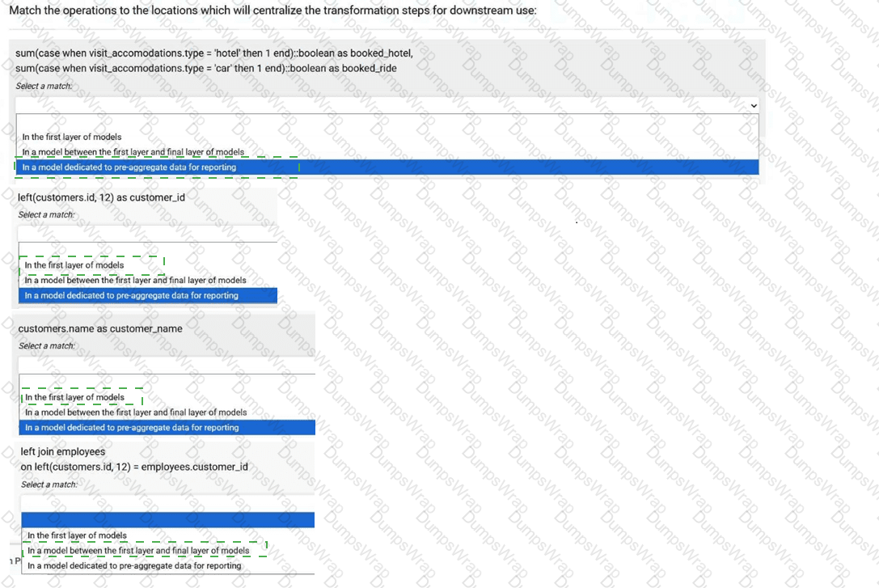The width and height of the screenshot is (879, 588).
Task: Pick 'pre-aggregate data for reporting' for left join
Action: pos(134,566)
